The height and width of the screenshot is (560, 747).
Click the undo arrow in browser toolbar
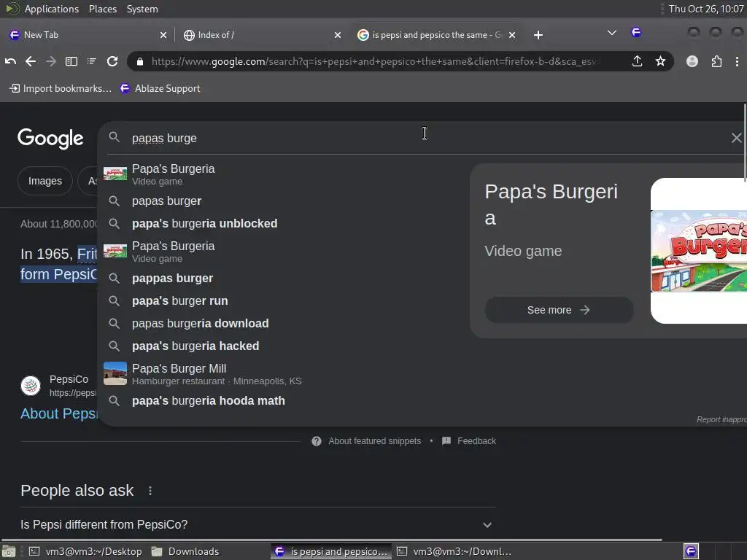(x=10, y=61)
